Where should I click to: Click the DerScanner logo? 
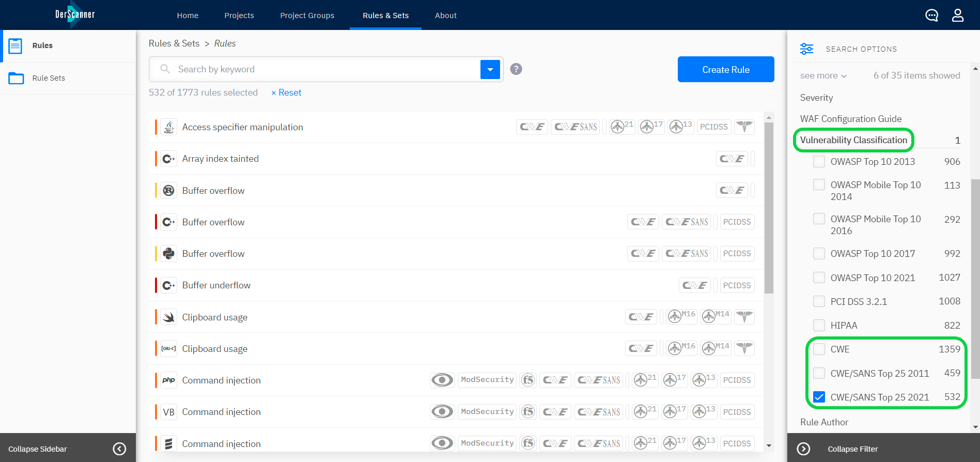click(x=75, y=14)
